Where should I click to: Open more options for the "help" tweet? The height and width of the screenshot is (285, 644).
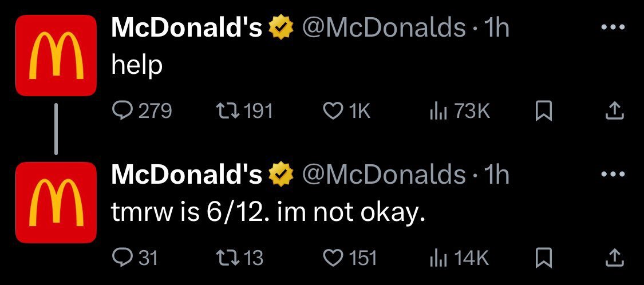point(613,27)
